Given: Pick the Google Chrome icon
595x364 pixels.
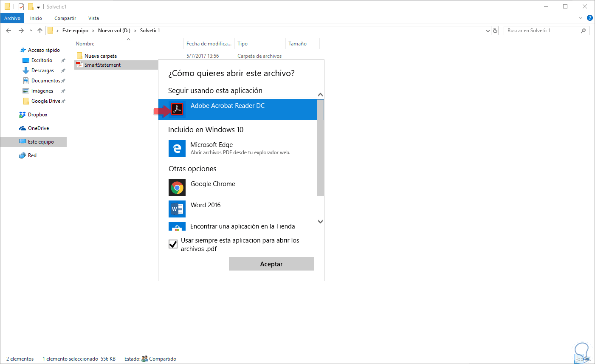Looking at the screenshot, I should tap(177, 188).
